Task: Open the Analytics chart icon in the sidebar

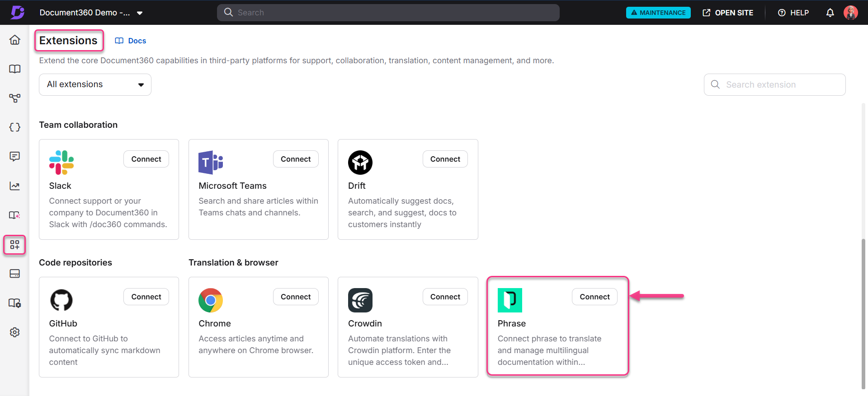Action: click(15, 186)
